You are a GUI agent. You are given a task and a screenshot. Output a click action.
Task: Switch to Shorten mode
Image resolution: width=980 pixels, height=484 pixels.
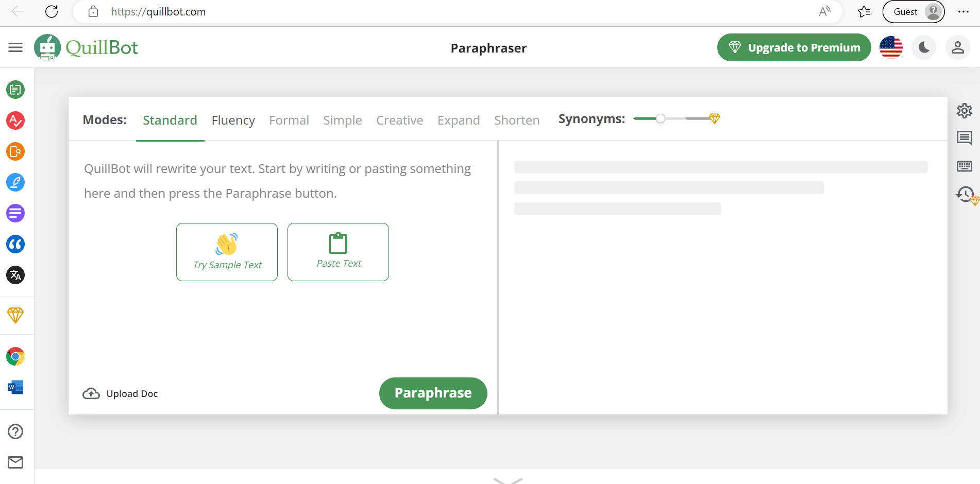(x=517, y=120)
